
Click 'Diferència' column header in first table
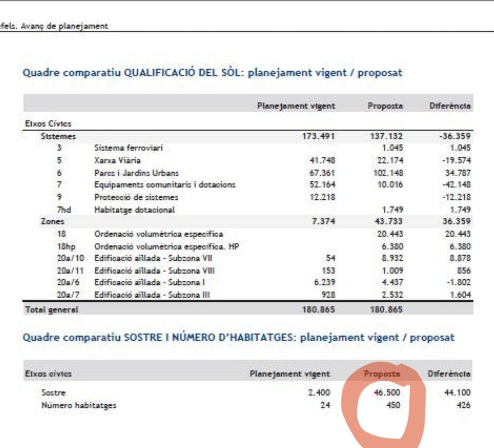(450, 106)
